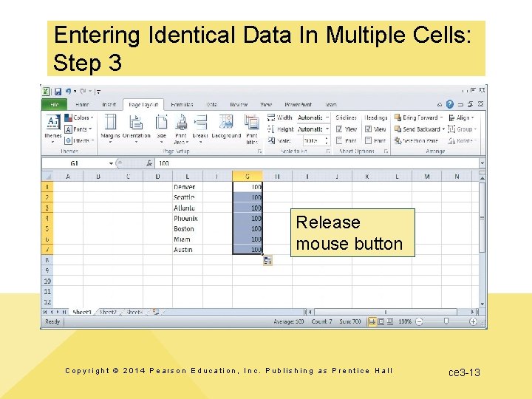Click the 100% zoom level button
The image size is (532, 399).
point(405,321)
